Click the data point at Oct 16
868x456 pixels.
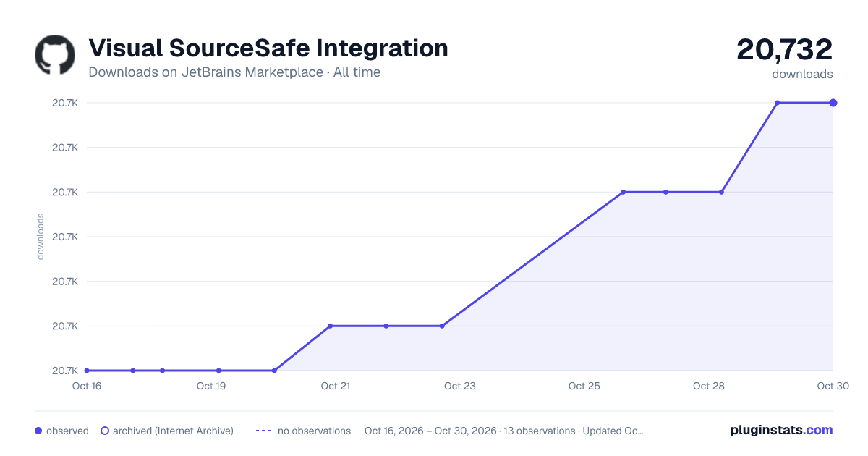(87, 371)
